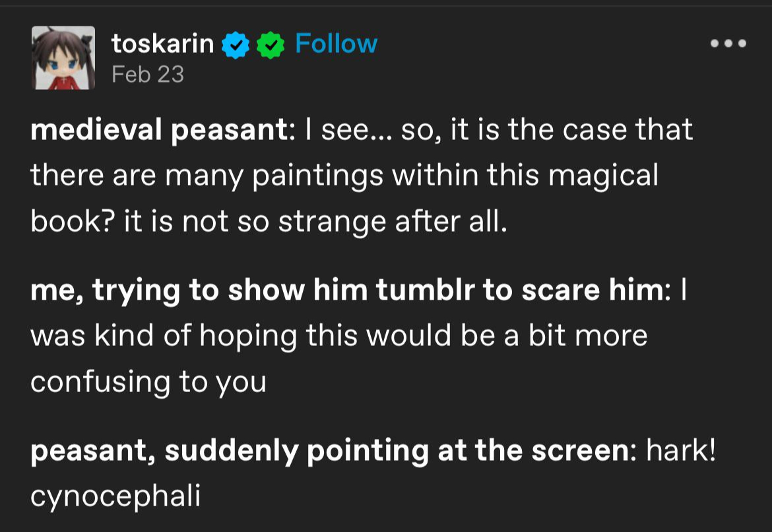Click the word "cynocephali"
The height and width of the screenshot is (532, 772).
click(115, 497)
